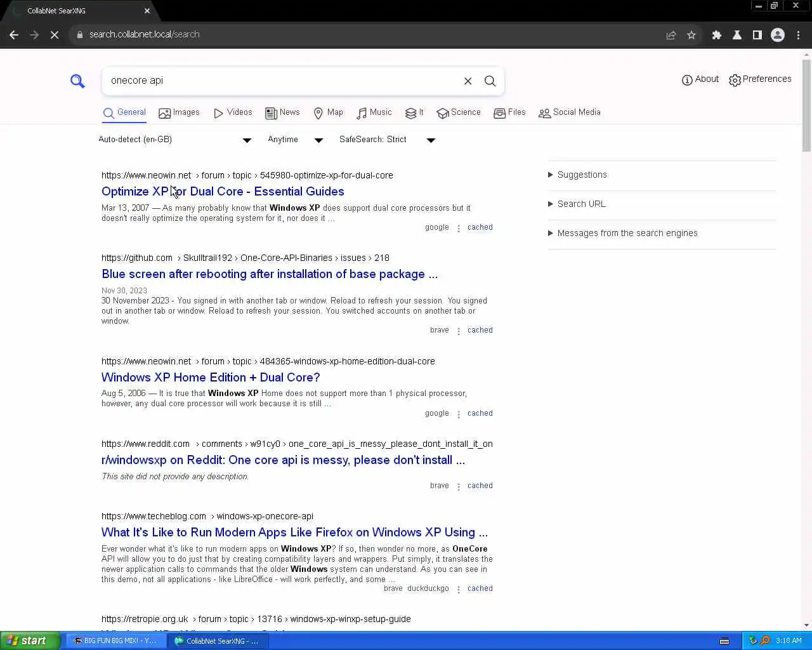The image size is (812, 650).
Task: Click browser forward arrow
Action: tap(34, 35)
